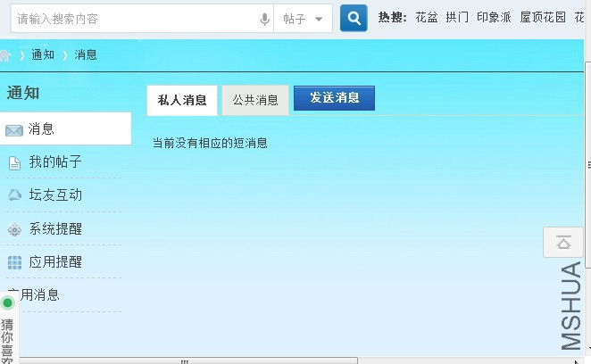This screenshot has height=364, width=591.
Task: Click the blue magnifier search button
Action: point(354,18)
